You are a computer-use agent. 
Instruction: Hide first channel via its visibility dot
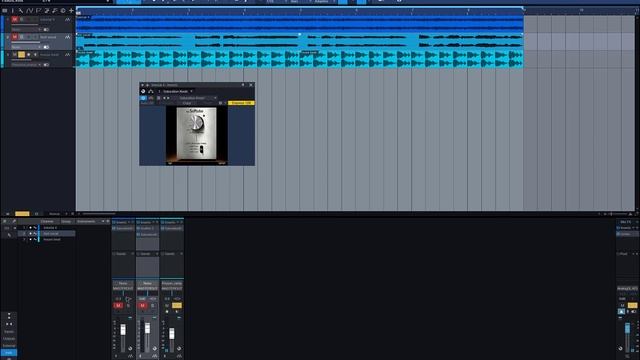30,228
